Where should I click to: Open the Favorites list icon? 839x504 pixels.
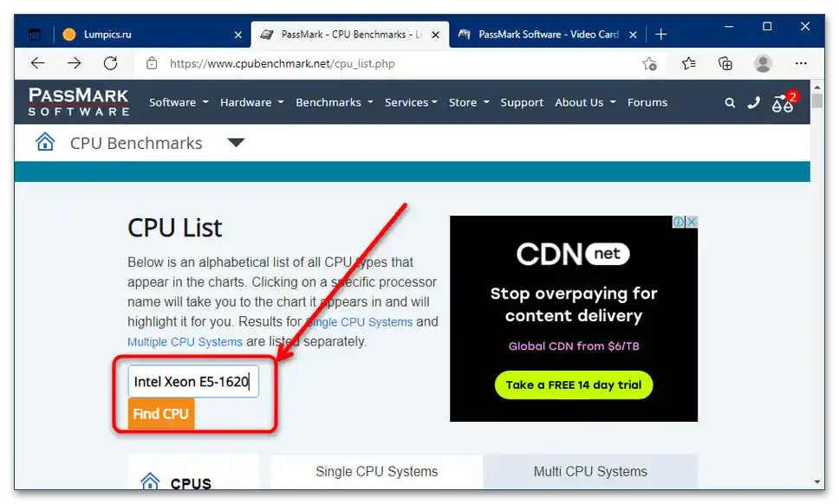[689, 63]
